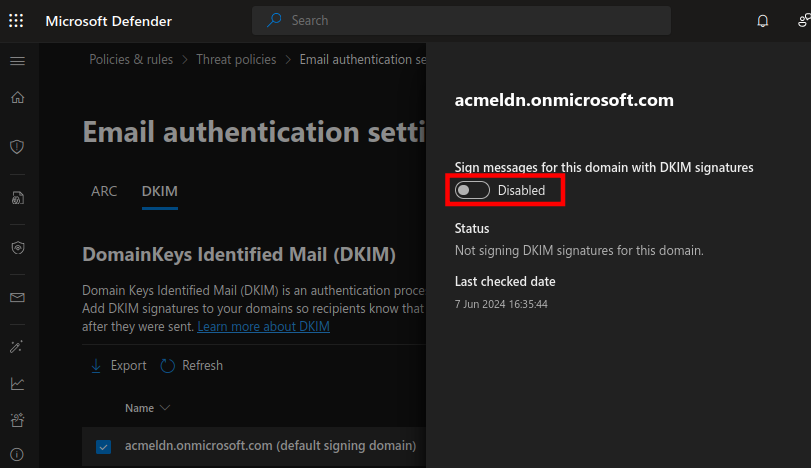Go to Home in the sidebar

pyautogui.click(x=17, y=98)
